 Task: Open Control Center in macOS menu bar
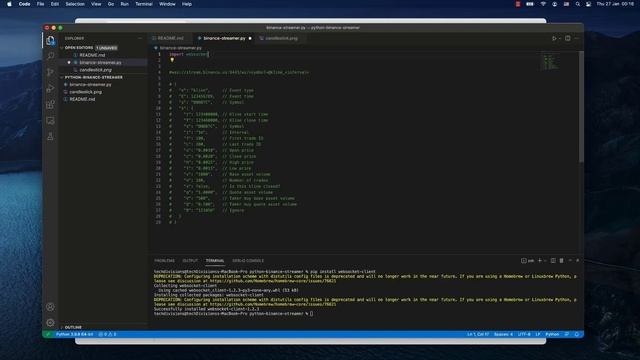(x=588, y=4)
